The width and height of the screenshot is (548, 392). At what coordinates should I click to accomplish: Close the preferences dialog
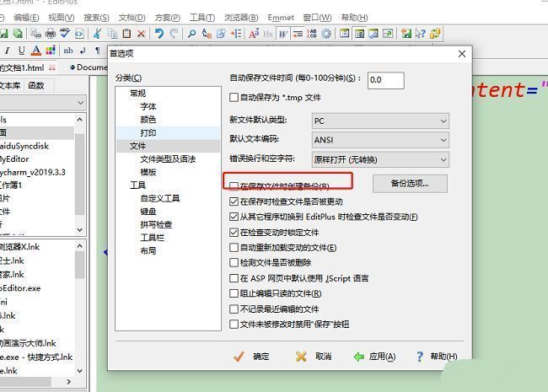click(x=462, y=54)
